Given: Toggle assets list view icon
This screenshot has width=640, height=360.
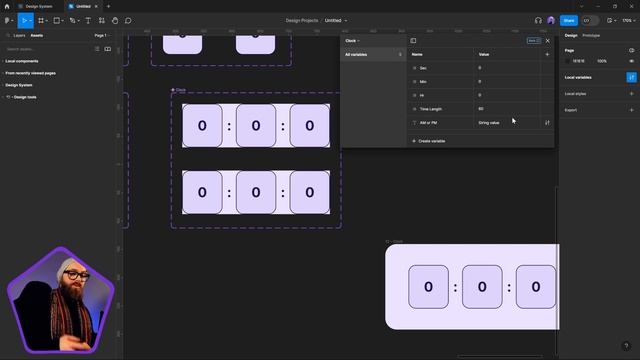Looking at the screenshot, I should (x=97, y=49).
